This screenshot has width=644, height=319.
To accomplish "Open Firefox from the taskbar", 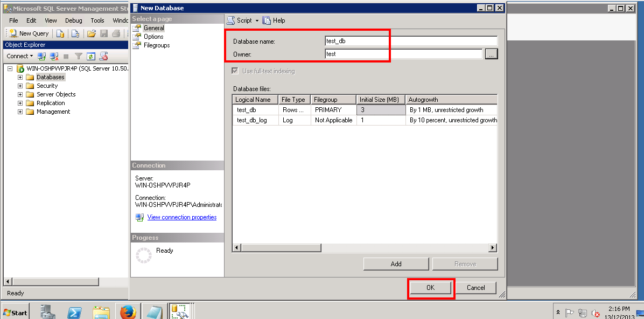I will coord(128,312).
